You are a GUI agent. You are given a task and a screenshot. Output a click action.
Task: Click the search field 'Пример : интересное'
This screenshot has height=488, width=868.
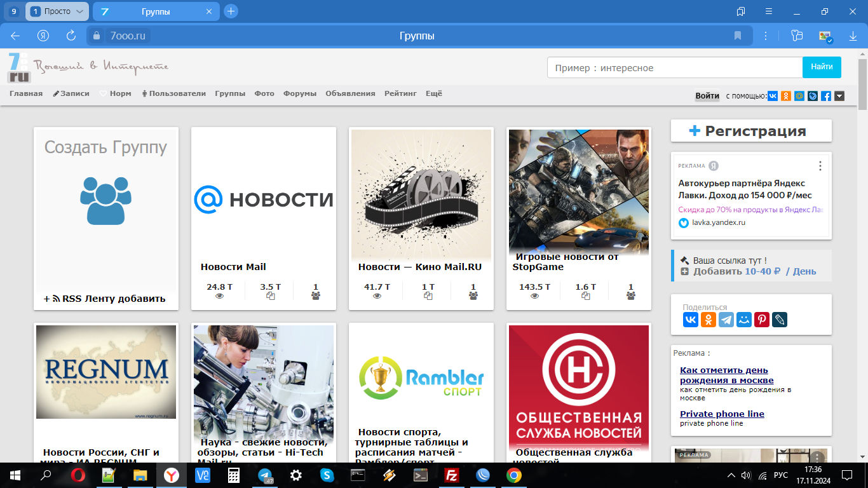click(674, 68)
